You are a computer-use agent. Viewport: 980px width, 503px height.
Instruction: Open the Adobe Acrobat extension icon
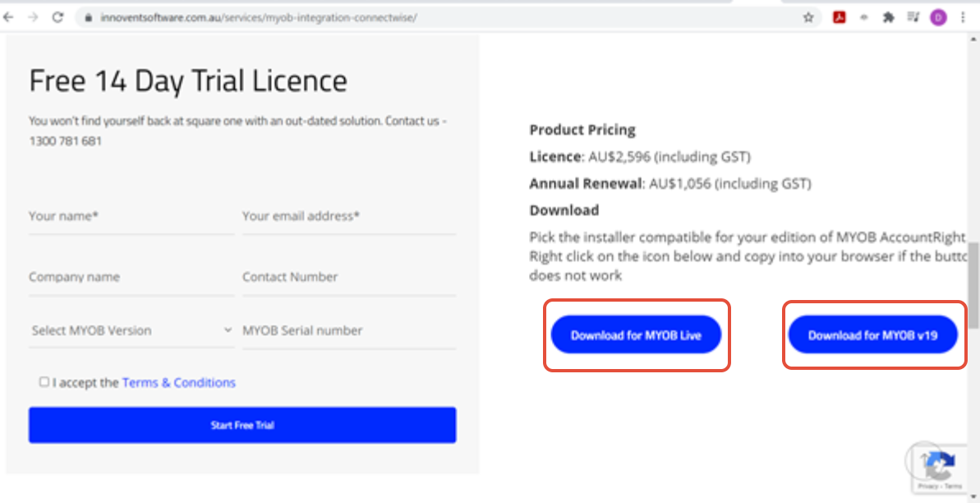tap(840, 17)
